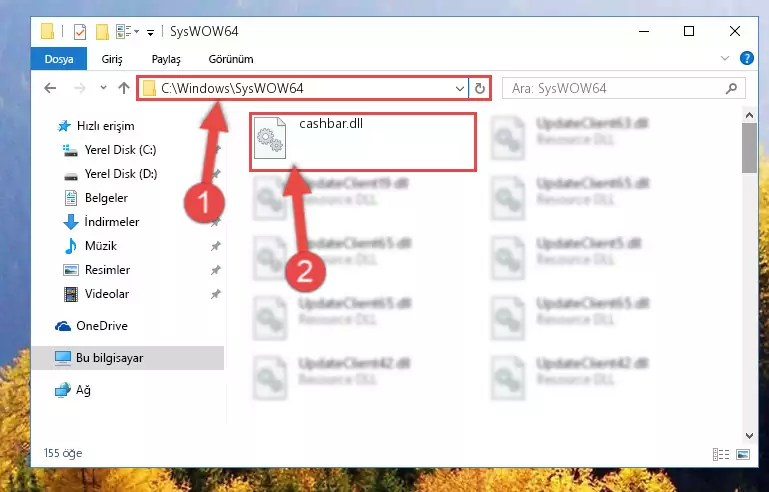769x492 pixels.
Task: Go forward with the right arrow
Action: pyautogui.click(x=79, y=88)
